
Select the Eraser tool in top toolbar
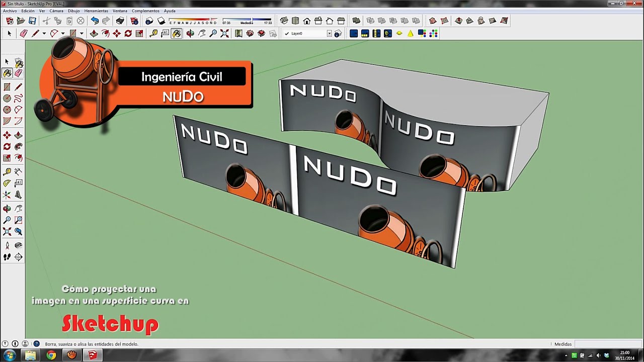[x=23, y=34]
